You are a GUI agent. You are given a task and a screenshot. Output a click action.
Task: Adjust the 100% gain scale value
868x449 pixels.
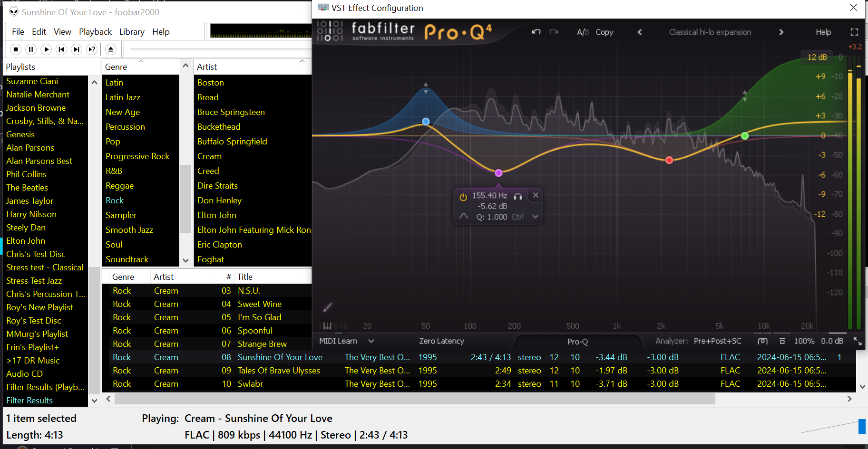[x=804, y=341]
